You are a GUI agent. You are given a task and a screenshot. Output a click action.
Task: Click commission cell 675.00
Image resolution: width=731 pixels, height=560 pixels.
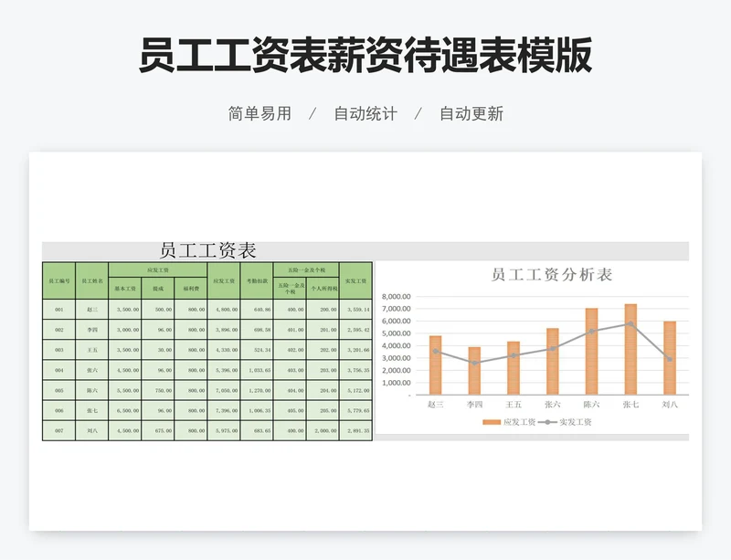(158, 430)
